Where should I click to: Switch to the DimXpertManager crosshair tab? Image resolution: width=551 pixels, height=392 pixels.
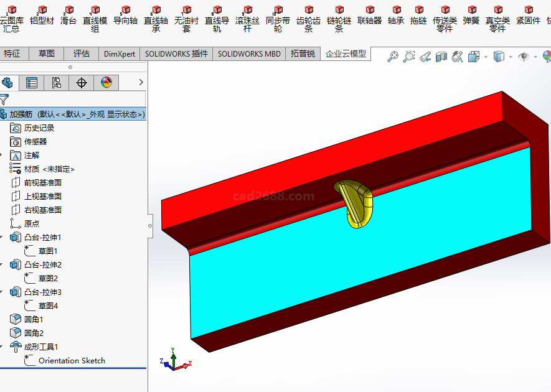coord(82,83)
